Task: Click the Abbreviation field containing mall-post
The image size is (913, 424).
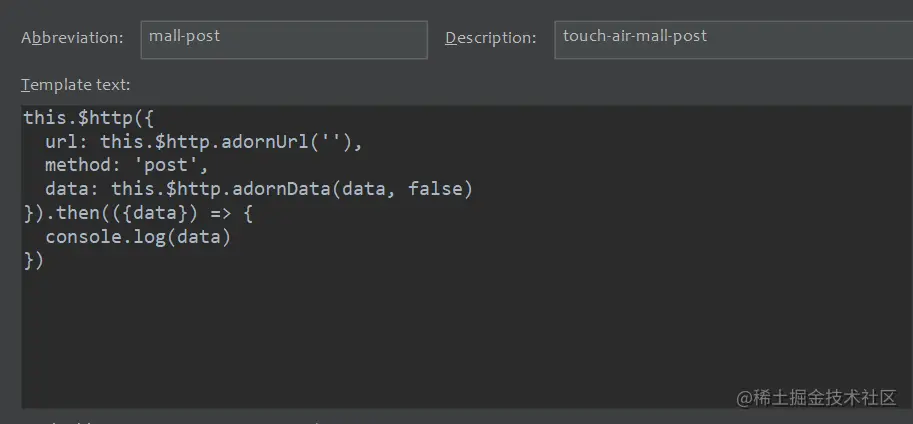Action: pos(284,40)
